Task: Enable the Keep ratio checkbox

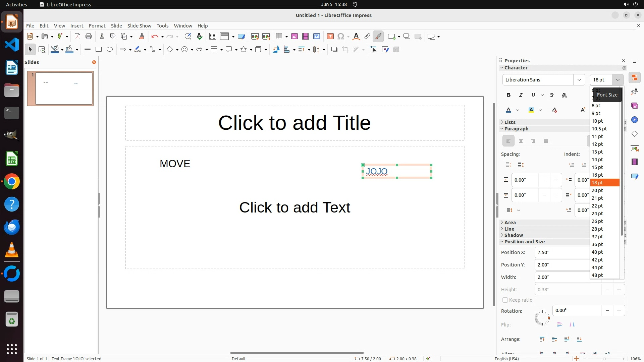Action: (x=505, y=300)
